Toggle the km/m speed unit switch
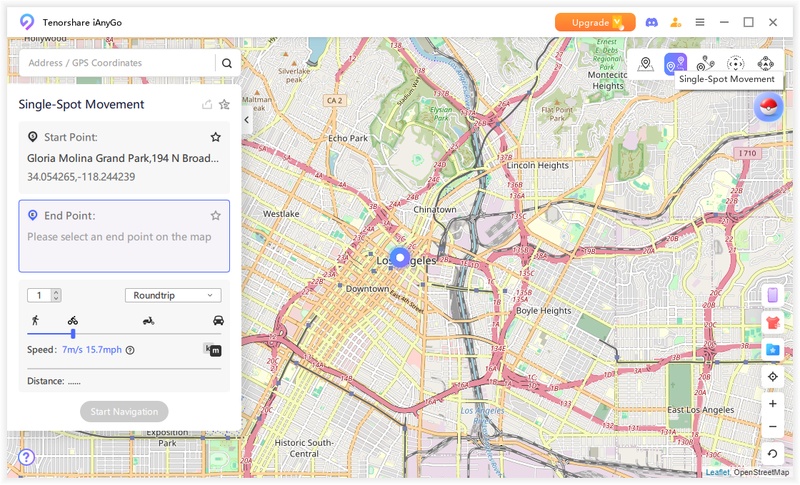This screenshot has height=485, width=800. (212, 350)
